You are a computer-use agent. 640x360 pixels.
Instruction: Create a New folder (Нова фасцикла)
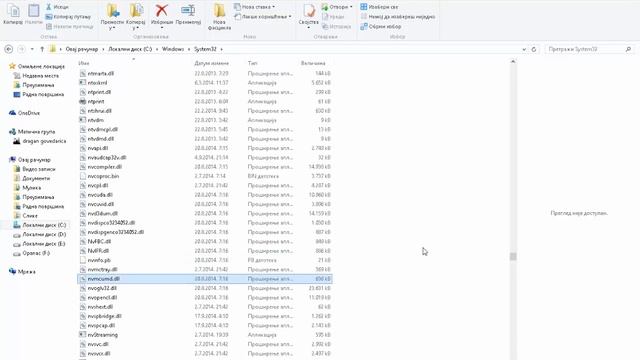220,16
